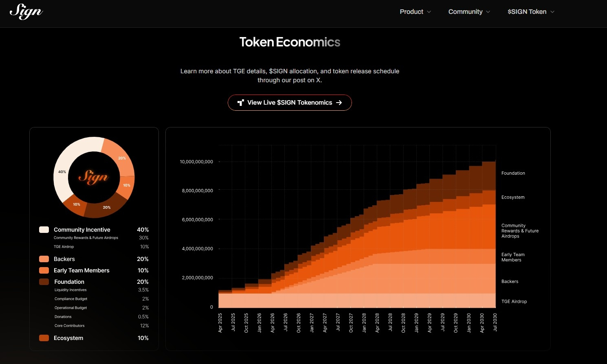Click the TGE Airdrop legend row
This screenshot has width=607, height=364.
pyautogui.click(x=101, y=247)
